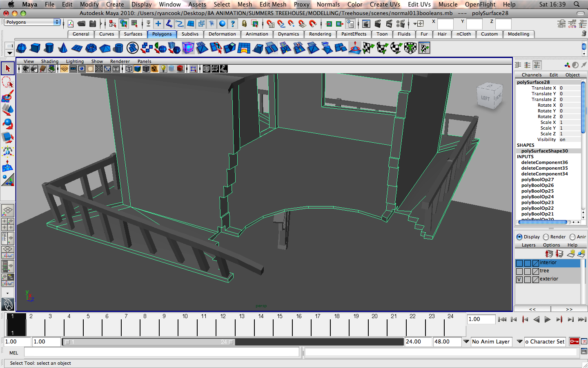The image size is (588, 368).
Task: Expand deleteComponent36 in channel box inputs
Action: 544,162
